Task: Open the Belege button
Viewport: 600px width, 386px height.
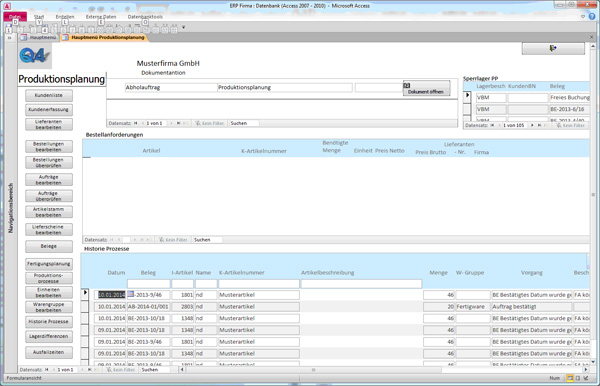Action: click(x=49, y=246)
